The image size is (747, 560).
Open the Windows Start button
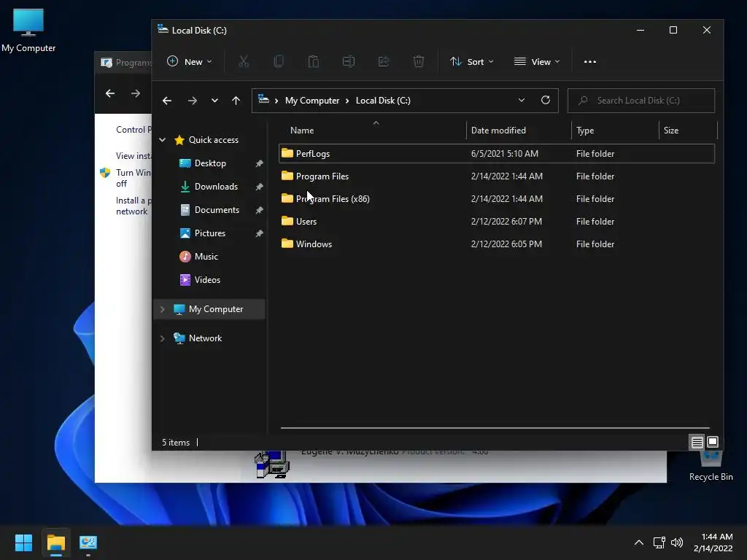(x=23, y=542)
